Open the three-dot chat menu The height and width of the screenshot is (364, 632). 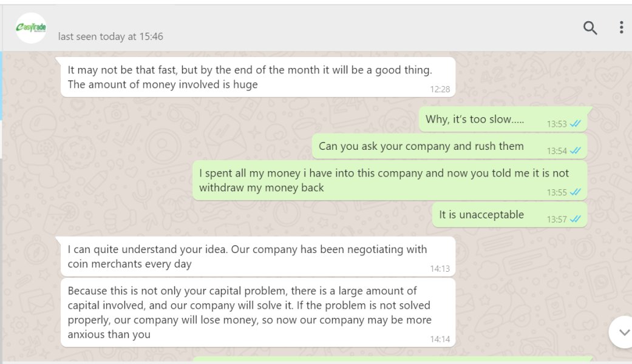(621, 27)
